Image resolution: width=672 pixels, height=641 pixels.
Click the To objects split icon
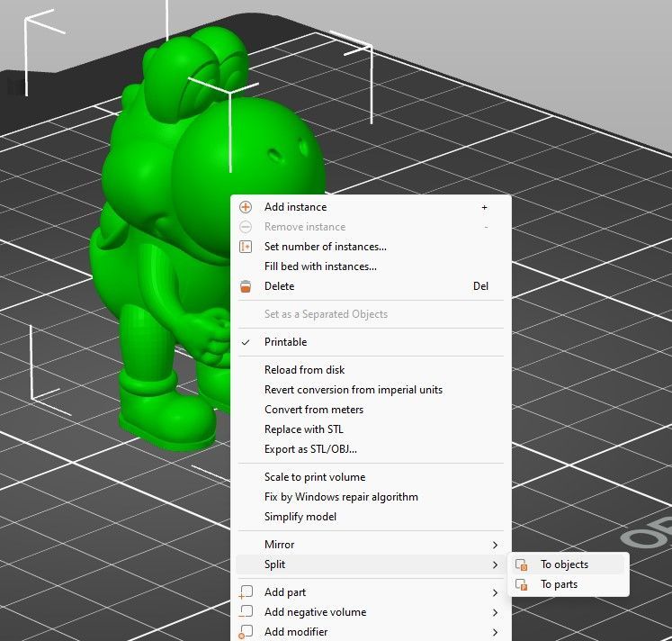tap(521, 564)
